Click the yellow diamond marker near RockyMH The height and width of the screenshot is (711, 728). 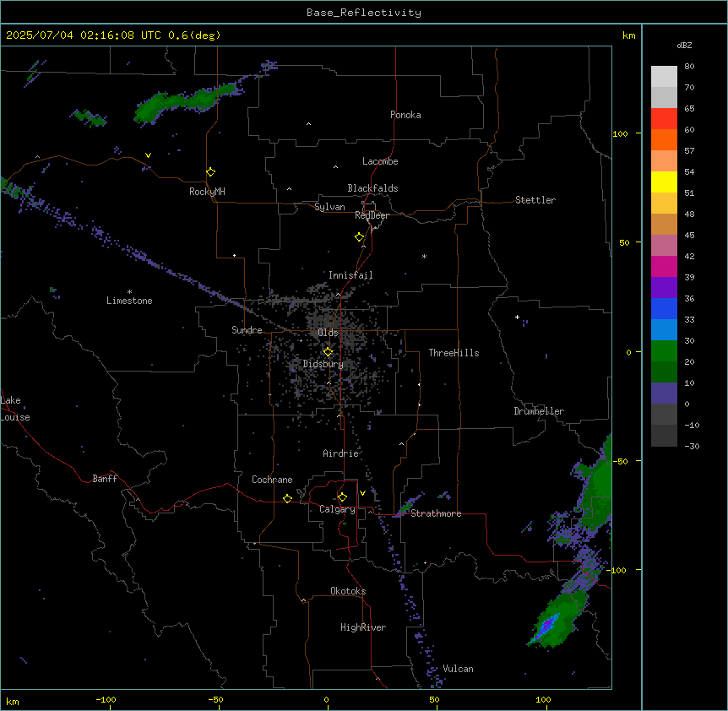[x=211, y=172]
